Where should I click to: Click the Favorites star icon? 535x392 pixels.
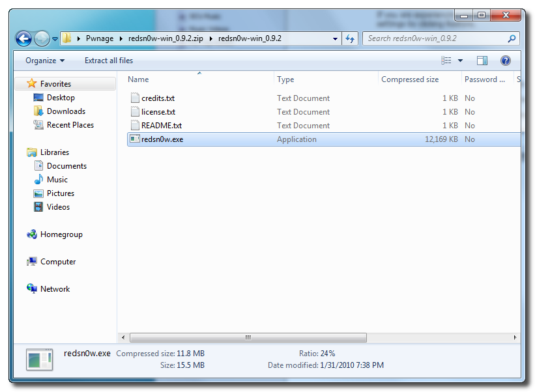pyautogui.click(x=32, y=83)
